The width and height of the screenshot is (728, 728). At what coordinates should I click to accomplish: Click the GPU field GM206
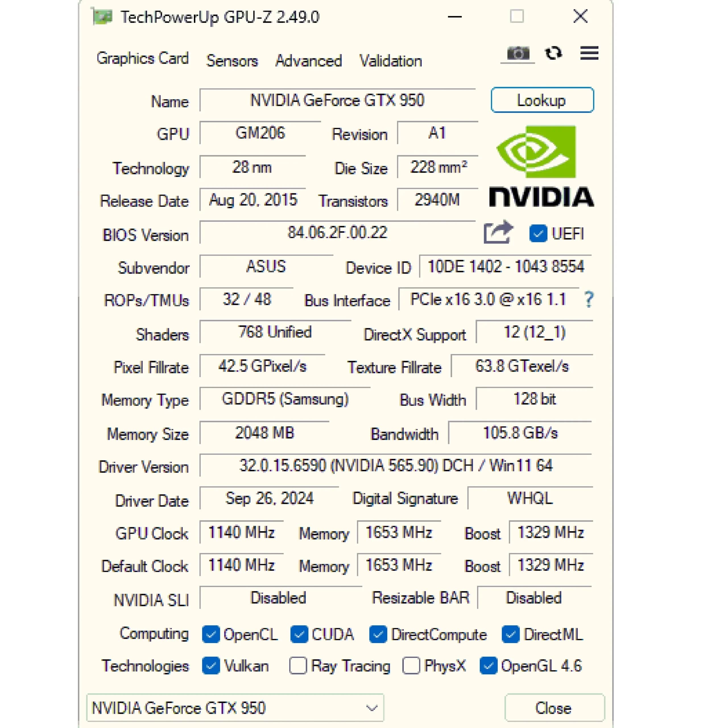[260, 133]
